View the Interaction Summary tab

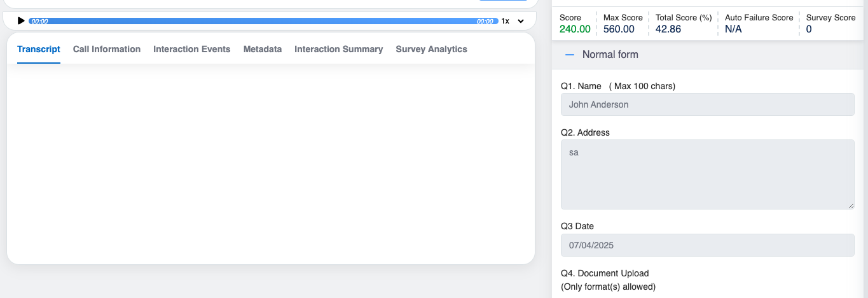click(338, 49)
